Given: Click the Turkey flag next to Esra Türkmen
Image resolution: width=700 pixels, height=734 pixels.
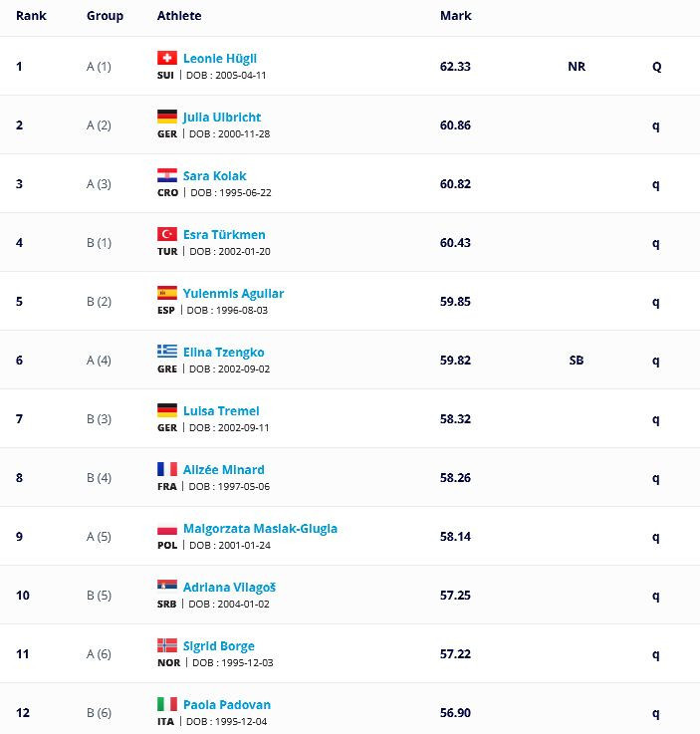Looking at the screenshot, I should click(167, 234).
